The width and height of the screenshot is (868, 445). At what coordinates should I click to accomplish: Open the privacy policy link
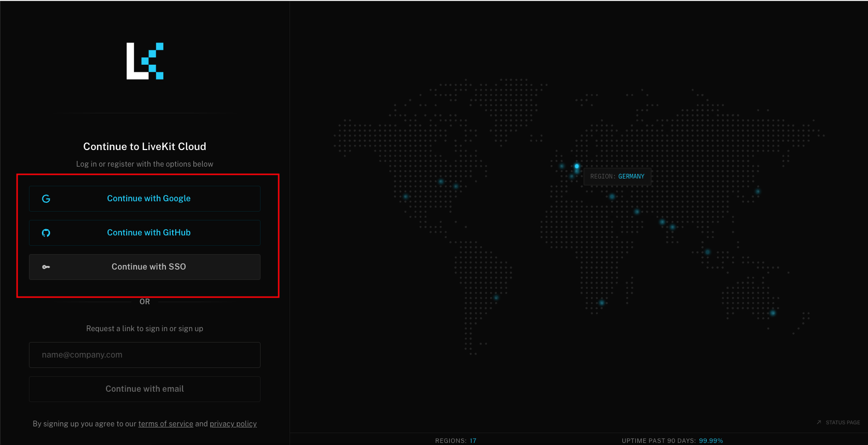pos(233,424)
